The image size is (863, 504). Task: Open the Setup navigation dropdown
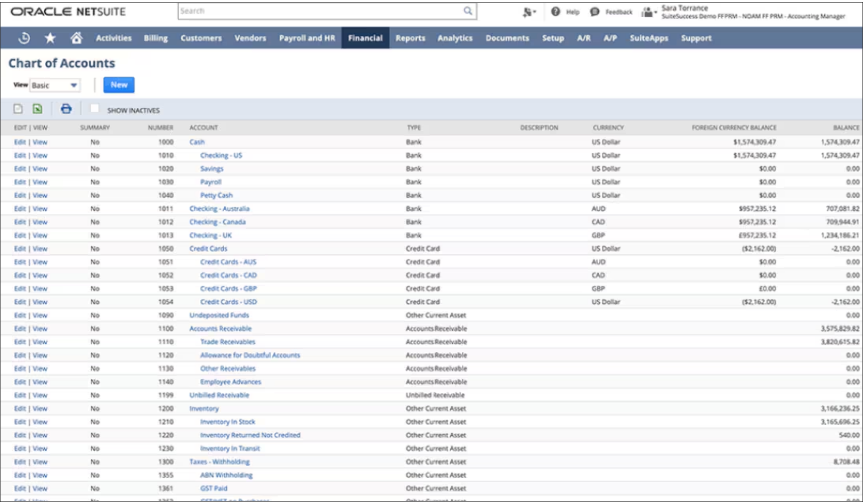pos(552,38)
